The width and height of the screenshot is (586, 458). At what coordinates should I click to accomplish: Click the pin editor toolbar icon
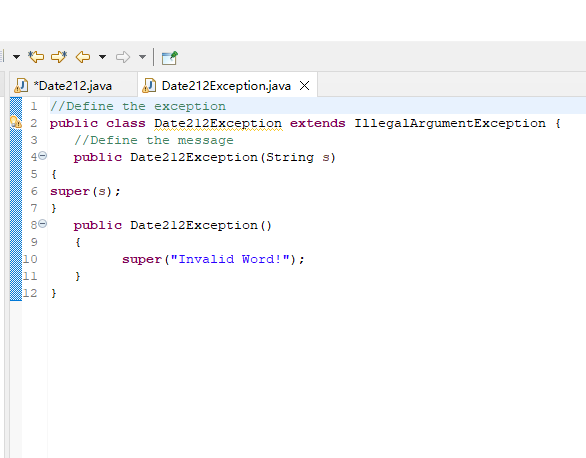tap(169, 58)
